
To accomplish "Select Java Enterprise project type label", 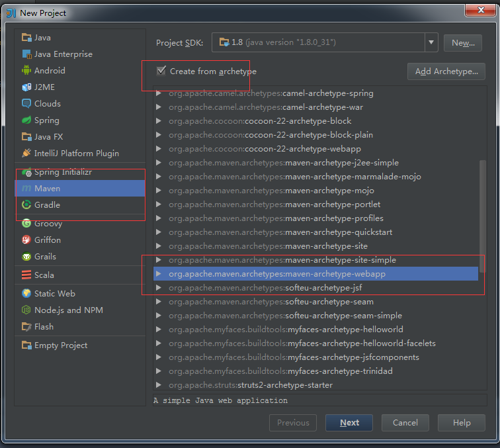I will (x=63, y=54).
